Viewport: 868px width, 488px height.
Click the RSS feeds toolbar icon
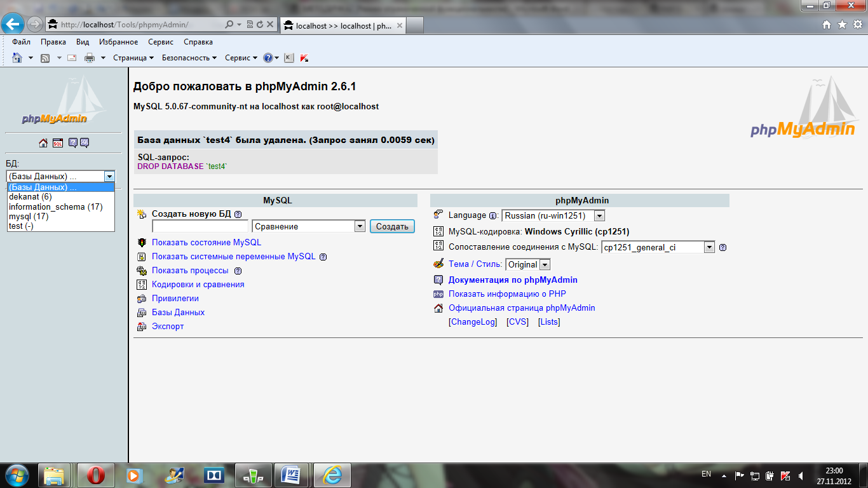(45, 58)
